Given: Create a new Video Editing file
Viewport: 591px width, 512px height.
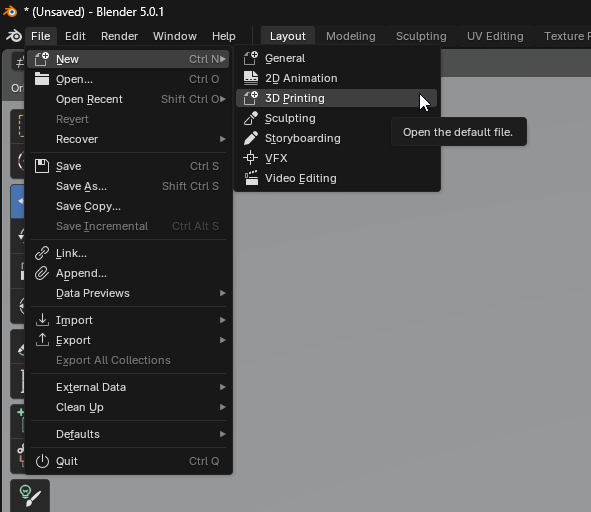Looking at the screenshot, I should [337, 178].
